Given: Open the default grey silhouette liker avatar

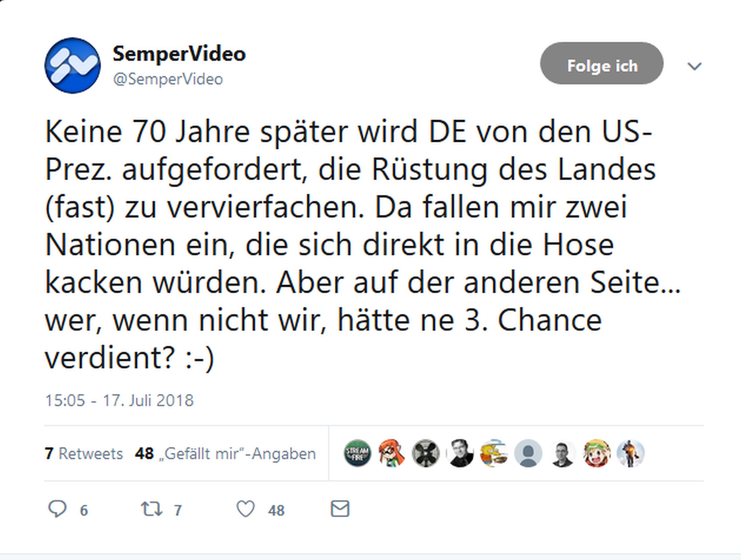Looking at the screenshot, I should [528, 454].
